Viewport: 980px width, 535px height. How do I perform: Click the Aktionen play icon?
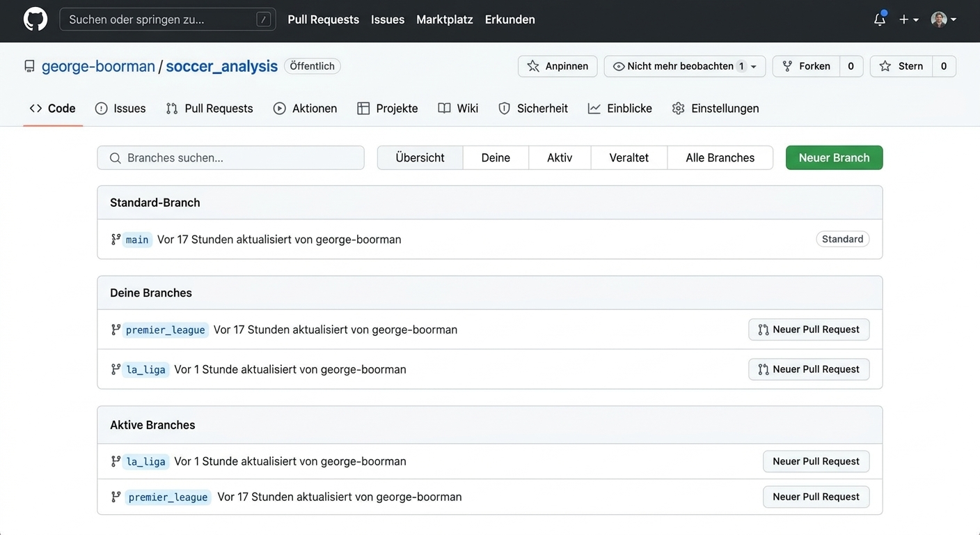click(x=280, y=108)
